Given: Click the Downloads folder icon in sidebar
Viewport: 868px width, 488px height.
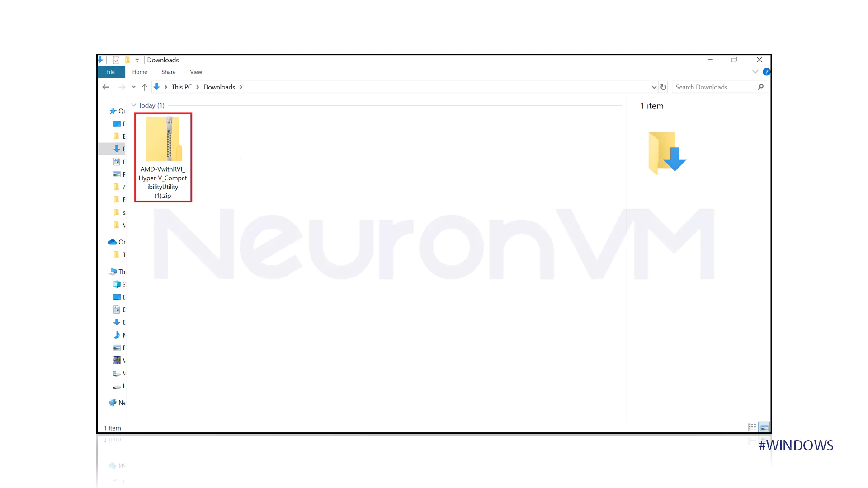Looking at the screenshot, I should (x=118, y=149).
